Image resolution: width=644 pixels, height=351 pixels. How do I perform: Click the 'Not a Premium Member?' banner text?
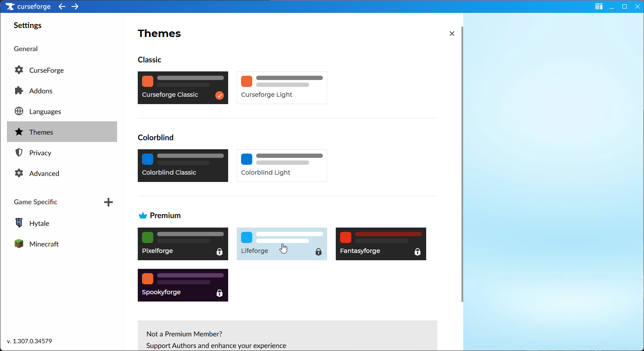(184, 334)
